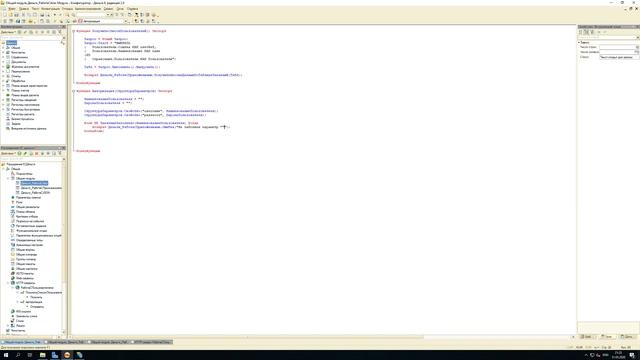This screenshot has height=360, width=640.
Task: Click the red Delete icon in lower panel
Action: pyautogui.click(x=36, y=153)
